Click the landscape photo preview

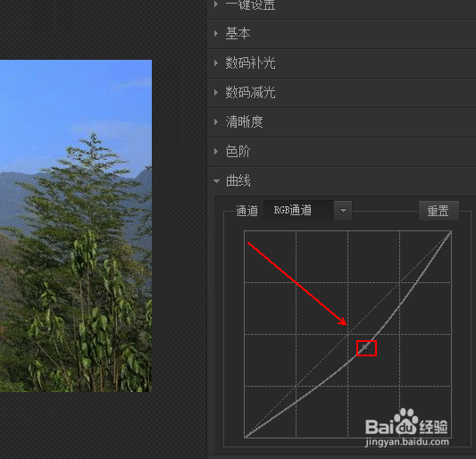(76, 226)
